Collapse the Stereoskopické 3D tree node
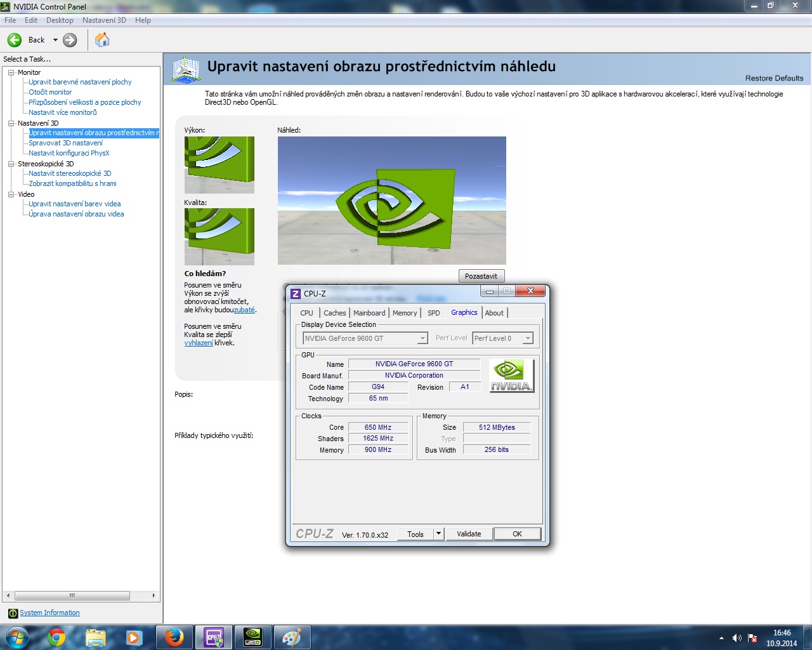Screen dimensions: 812x650 [x=11, y=164]
